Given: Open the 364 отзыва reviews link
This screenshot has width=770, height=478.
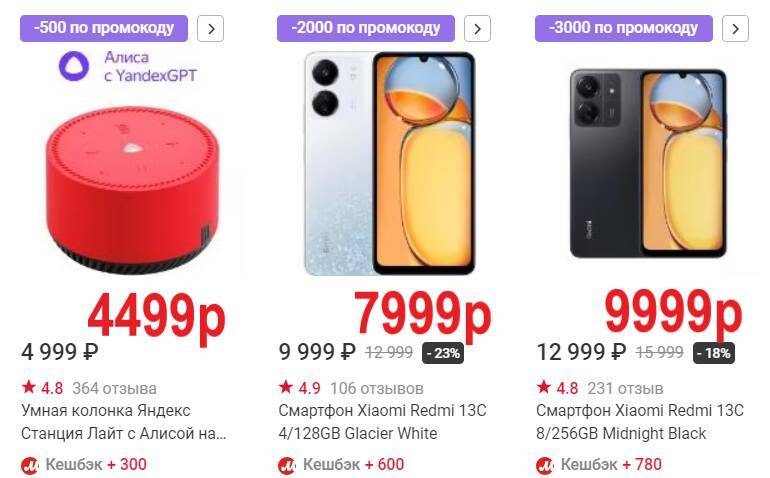Looking at the screenshot, I should point(114,389).
